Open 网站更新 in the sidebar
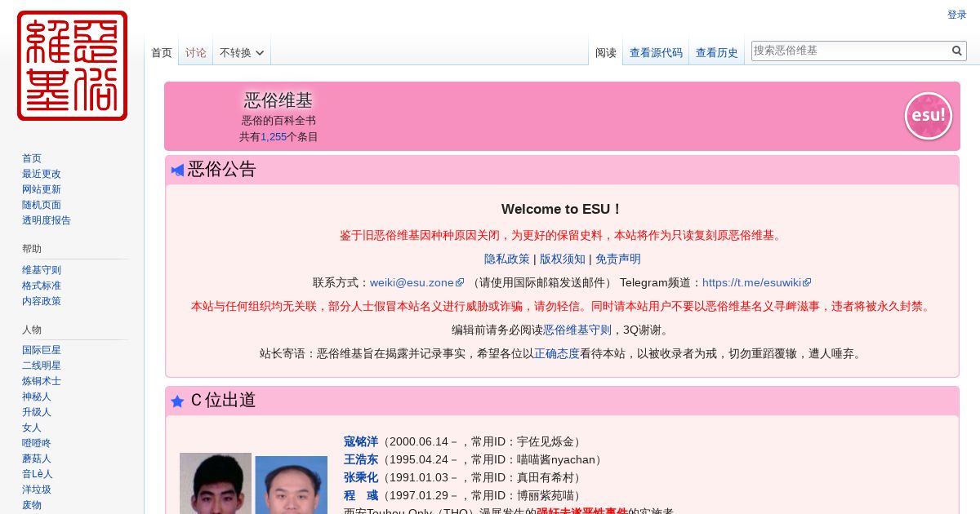Screen dimensions: 980x514 point(42,189)
